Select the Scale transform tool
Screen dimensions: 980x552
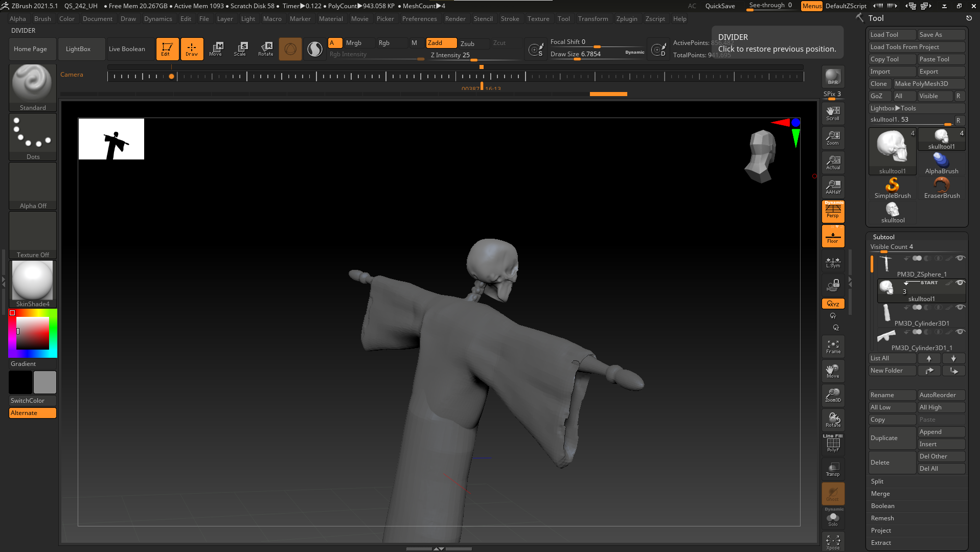tap(240, 49)
